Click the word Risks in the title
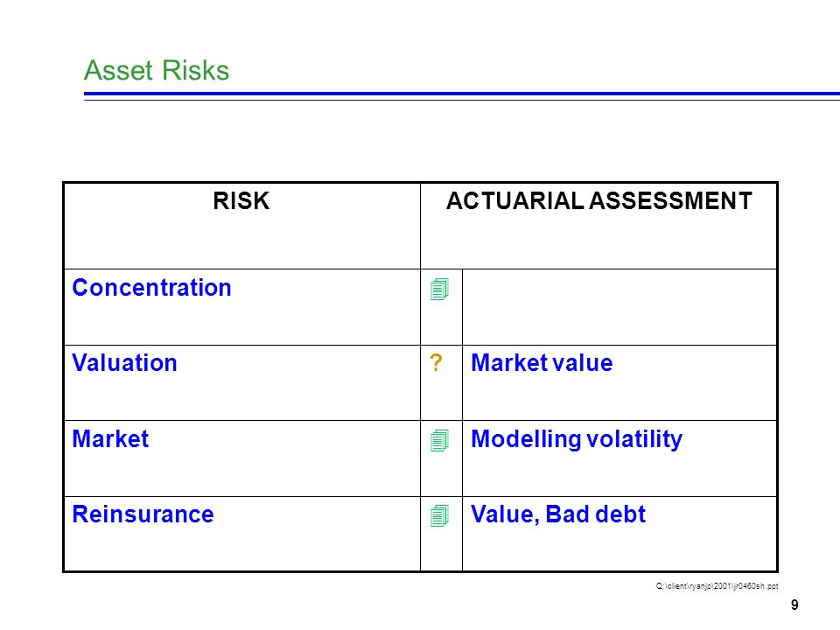Screen dimensions: 840x630 (195, 70)
